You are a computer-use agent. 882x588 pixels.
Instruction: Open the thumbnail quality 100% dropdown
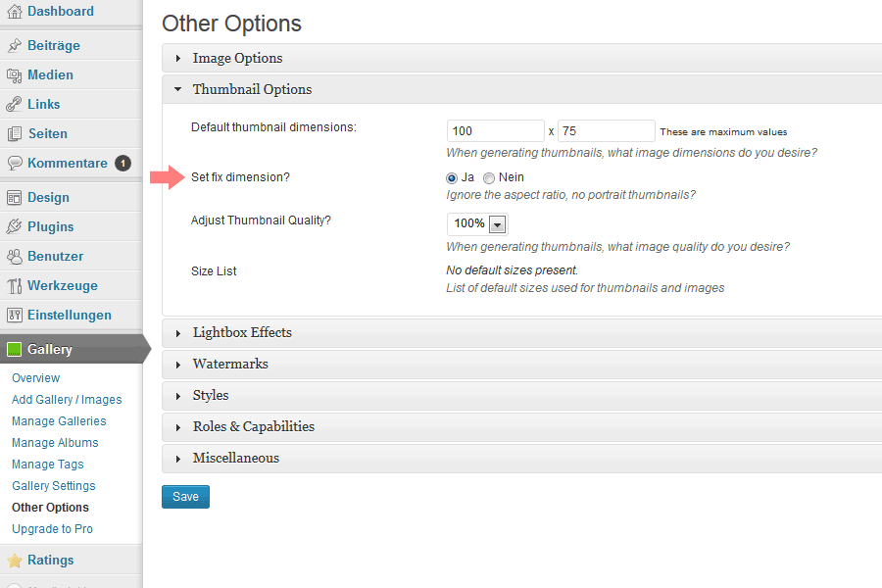tap(477, 224)
